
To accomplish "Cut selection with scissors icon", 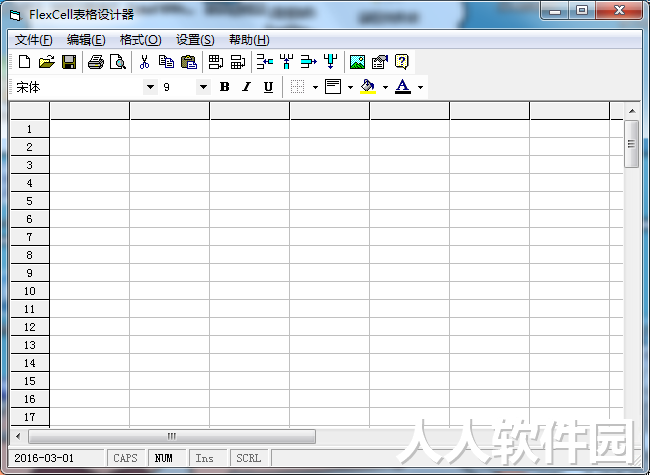I will [144, 62].
